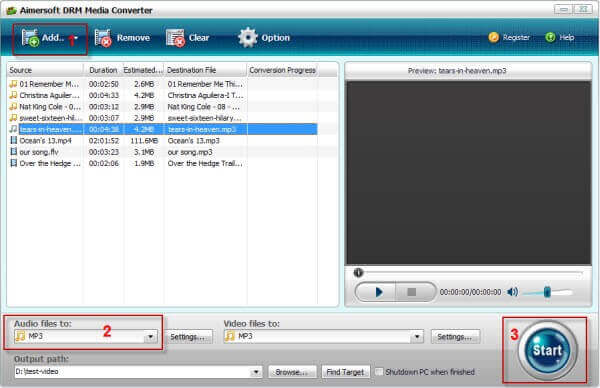Click Estimated size column header
600x388 pixels.
[x=143, y=70]
